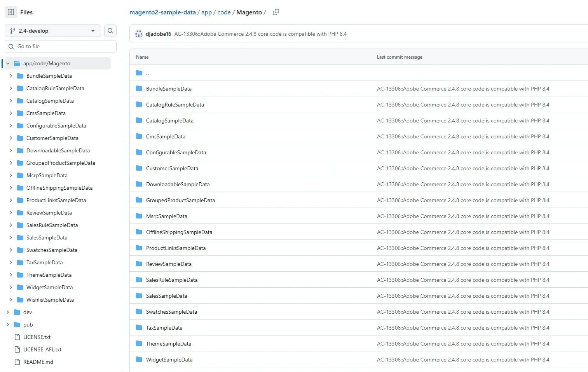The width and height of the screenshot is (588, 372).
Task: Open the 2.4-develop branch selector
Action: [52, 31]
